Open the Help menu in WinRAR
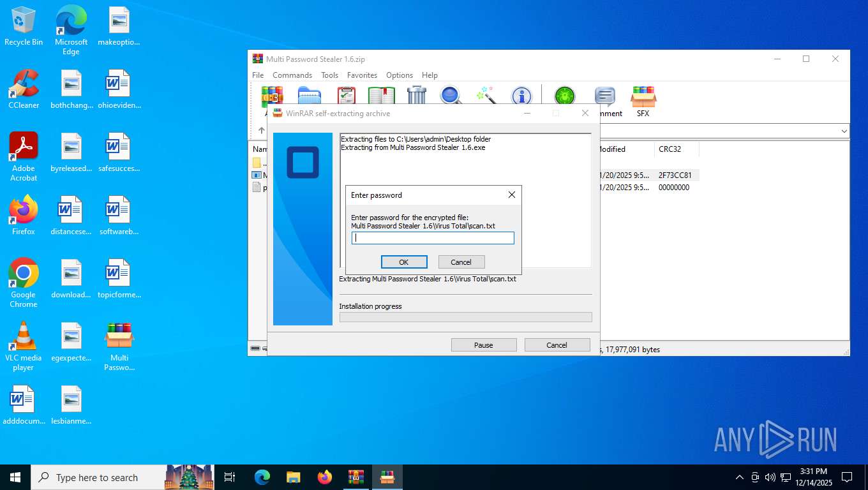868x490 pixels. pos(430,75)
